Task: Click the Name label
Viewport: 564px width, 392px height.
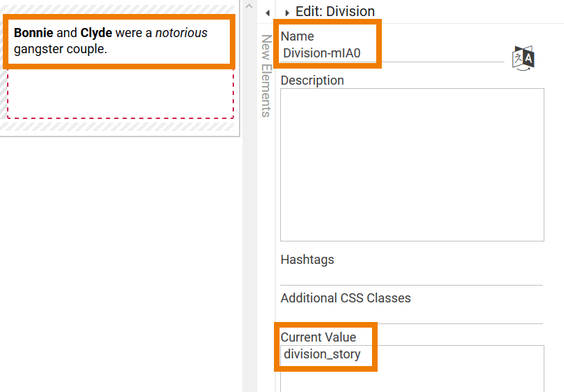Action: pos(297,36)
